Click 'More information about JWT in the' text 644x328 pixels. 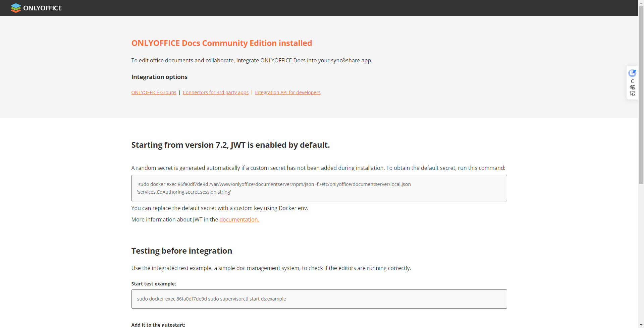point(174,219)
